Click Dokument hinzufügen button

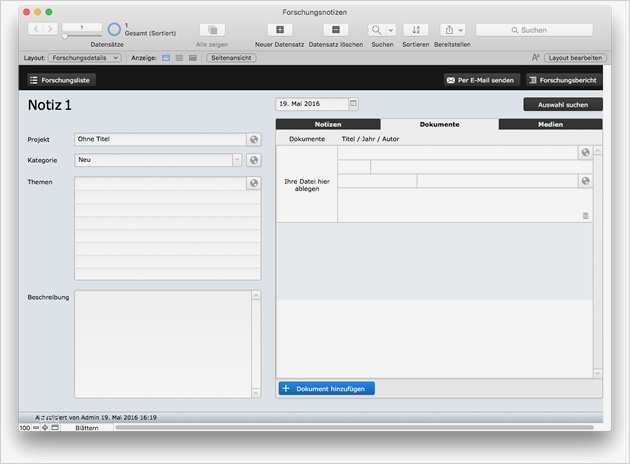[327, 388]
